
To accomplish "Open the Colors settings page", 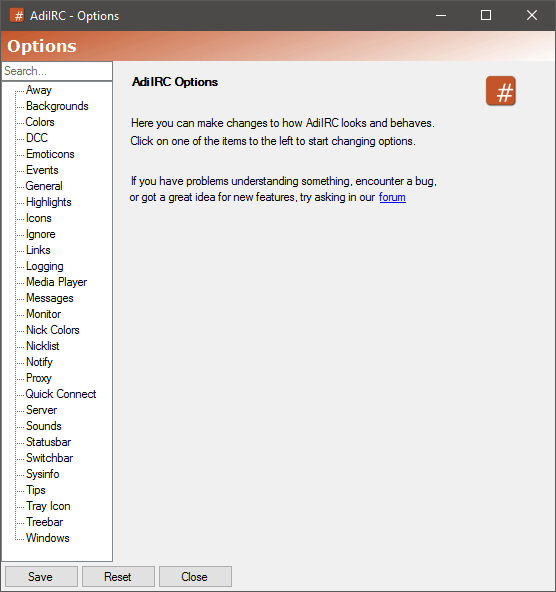I will (40, 122).
